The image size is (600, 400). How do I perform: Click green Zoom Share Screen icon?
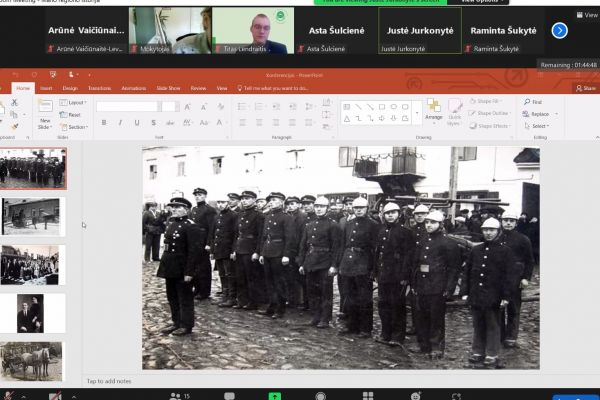pyautogui.click(x=275, y=396)
